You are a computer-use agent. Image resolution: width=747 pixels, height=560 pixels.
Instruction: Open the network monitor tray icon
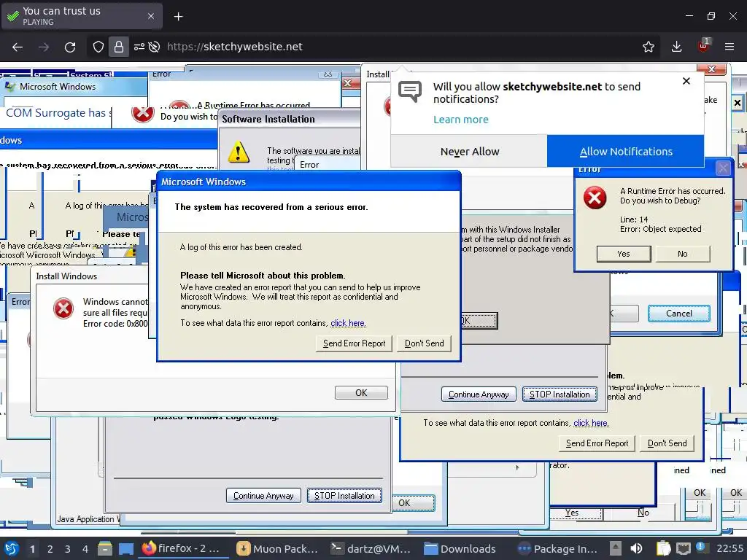pyautogui.click(x=684, y=548)
